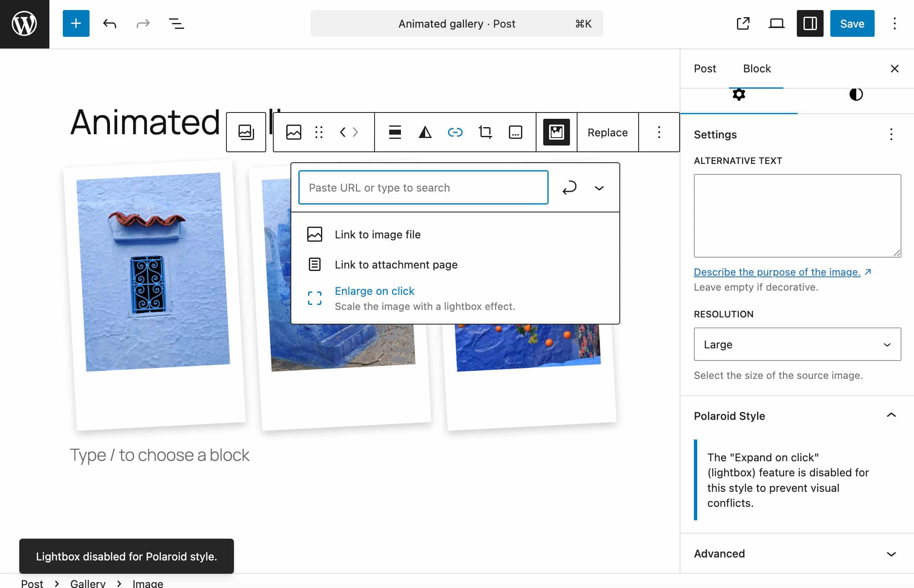Click the Paste URL search field

pyautogui.click(x=423, y=188)
